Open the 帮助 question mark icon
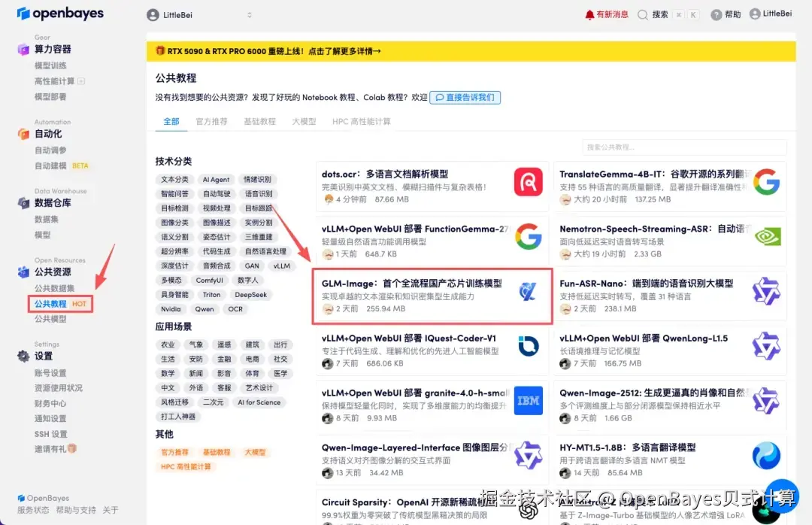The width and height of the screenshot is (812, 525). (717, 14)
